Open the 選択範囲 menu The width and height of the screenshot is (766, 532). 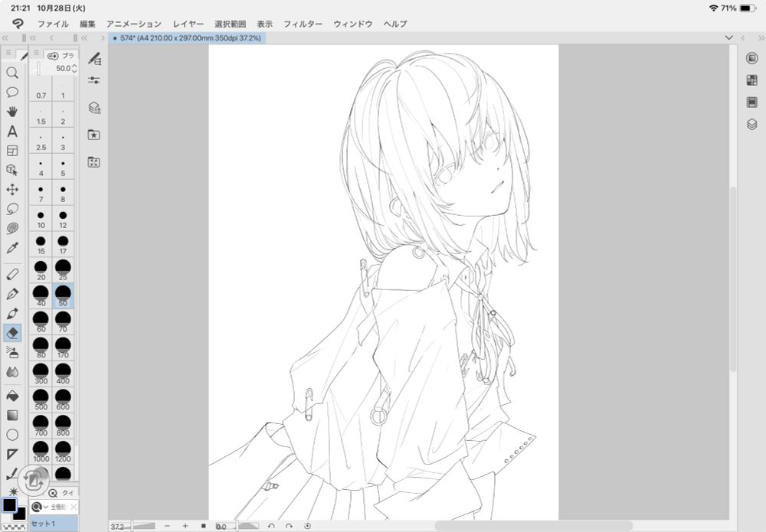point(230,24)
